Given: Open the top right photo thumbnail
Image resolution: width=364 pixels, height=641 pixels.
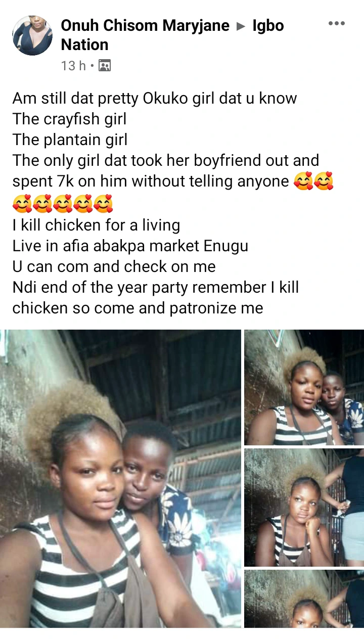Looking at the screenshot, I should pos(304,387).
